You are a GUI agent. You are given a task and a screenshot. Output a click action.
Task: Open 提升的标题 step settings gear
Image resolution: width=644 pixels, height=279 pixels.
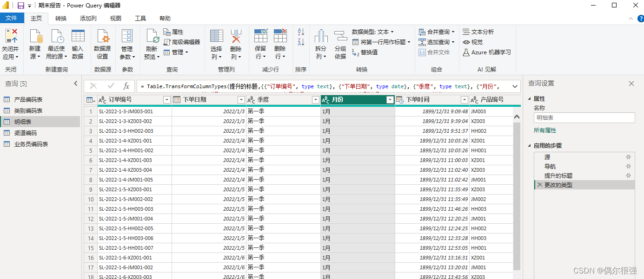(629, 175)
